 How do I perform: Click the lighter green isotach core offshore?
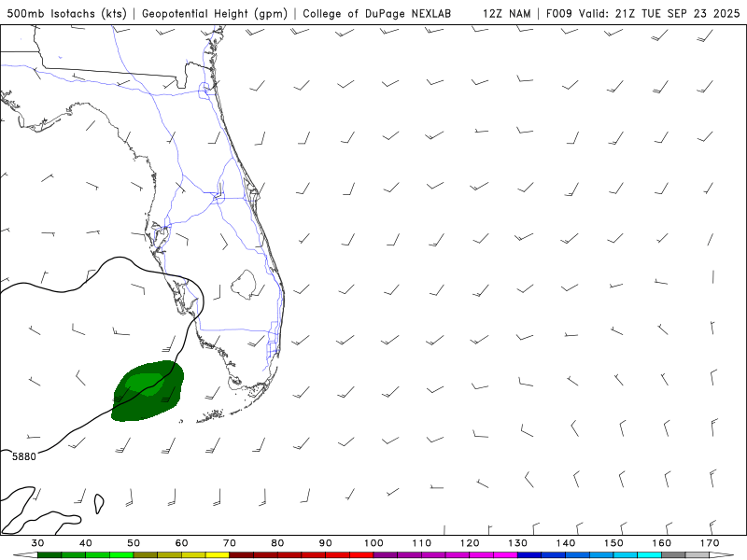(145, 384)
